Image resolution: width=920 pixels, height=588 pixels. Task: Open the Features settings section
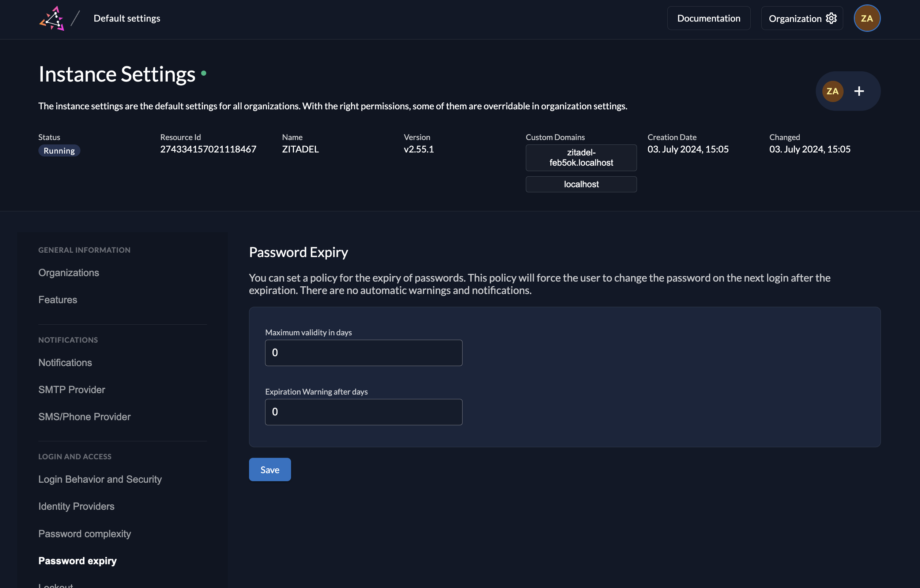[x=58, y=299]
